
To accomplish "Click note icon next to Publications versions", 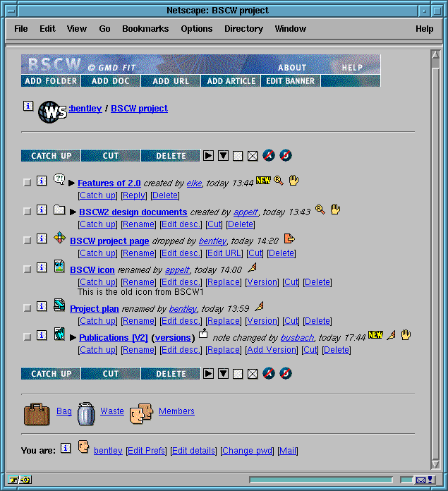I will 203,333.
